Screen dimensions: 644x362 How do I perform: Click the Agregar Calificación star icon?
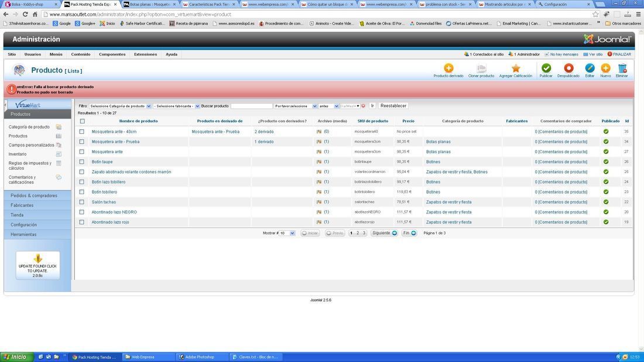pyautogui.click(x=516, y=68)
